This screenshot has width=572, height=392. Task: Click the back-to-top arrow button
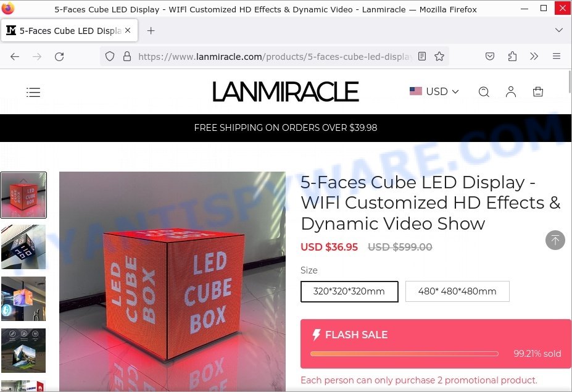point(555,240)
